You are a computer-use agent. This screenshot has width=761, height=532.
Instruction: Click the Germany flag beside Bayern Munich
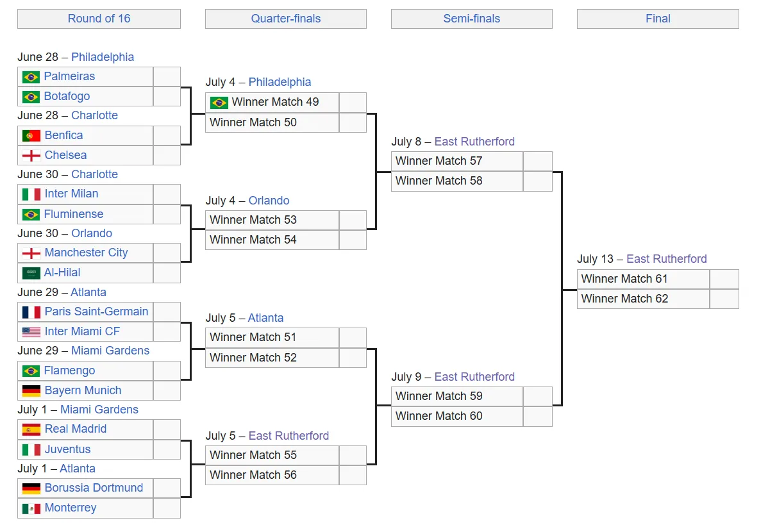click(31, 391)
